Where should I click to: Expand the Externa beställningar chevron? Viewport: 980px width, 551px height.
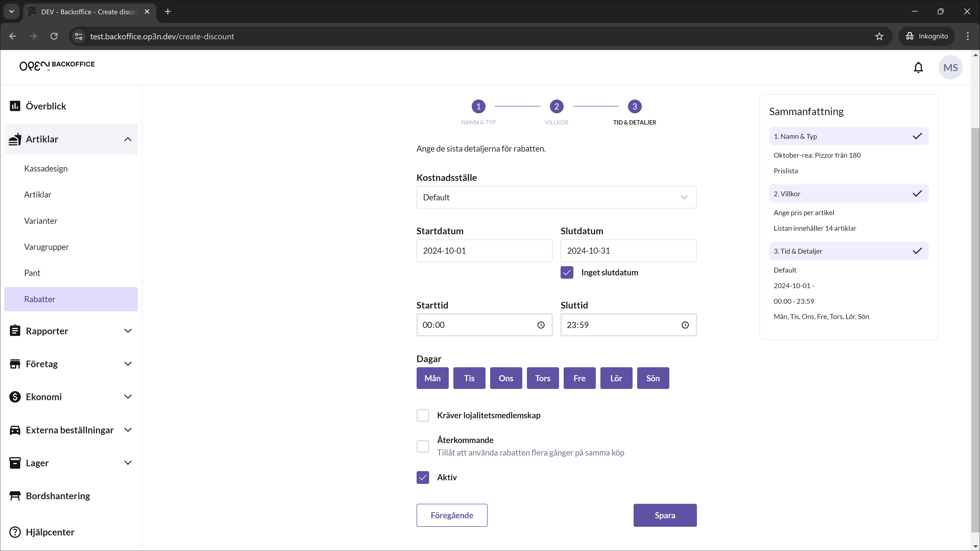point(128,430)
